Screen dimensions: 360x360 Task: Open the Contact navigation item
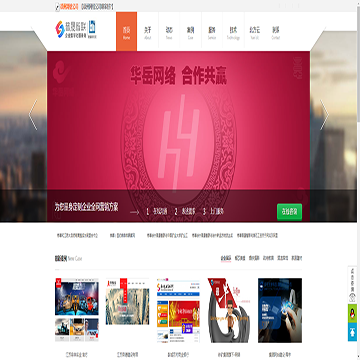(276, 32)
